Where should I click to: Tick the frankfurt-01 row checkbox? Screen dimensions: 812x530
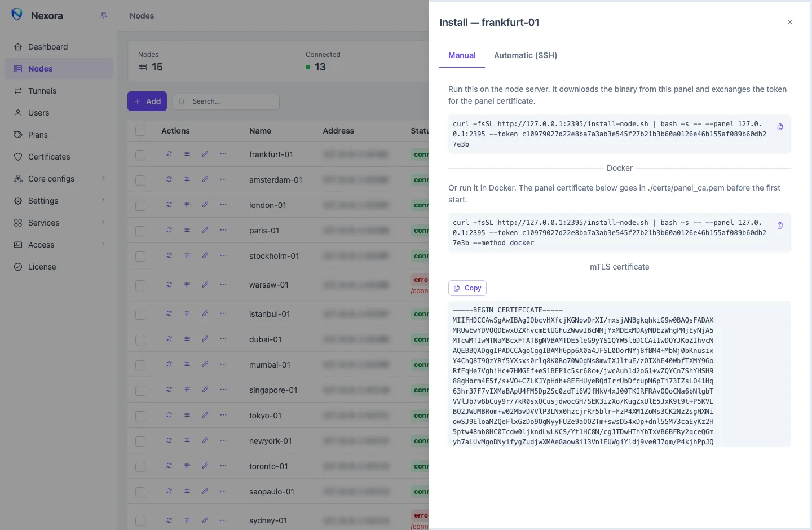(140, 155)
